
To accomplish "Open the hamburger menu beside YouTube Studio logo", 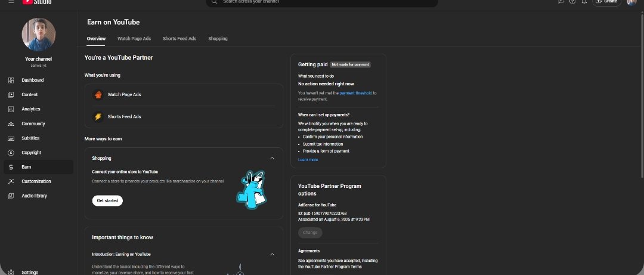I will [x=11, y=2].
